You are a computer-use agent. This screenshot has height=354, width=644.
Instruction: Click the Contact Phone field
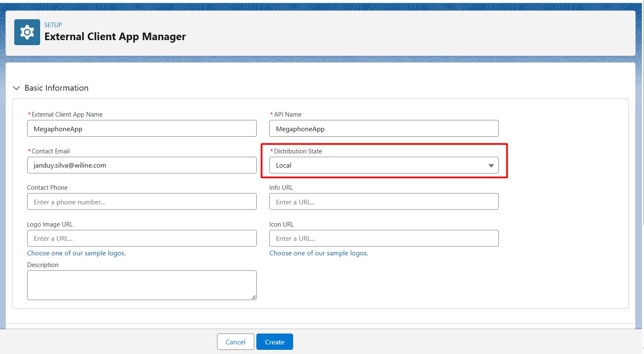[x=142, y=201]
